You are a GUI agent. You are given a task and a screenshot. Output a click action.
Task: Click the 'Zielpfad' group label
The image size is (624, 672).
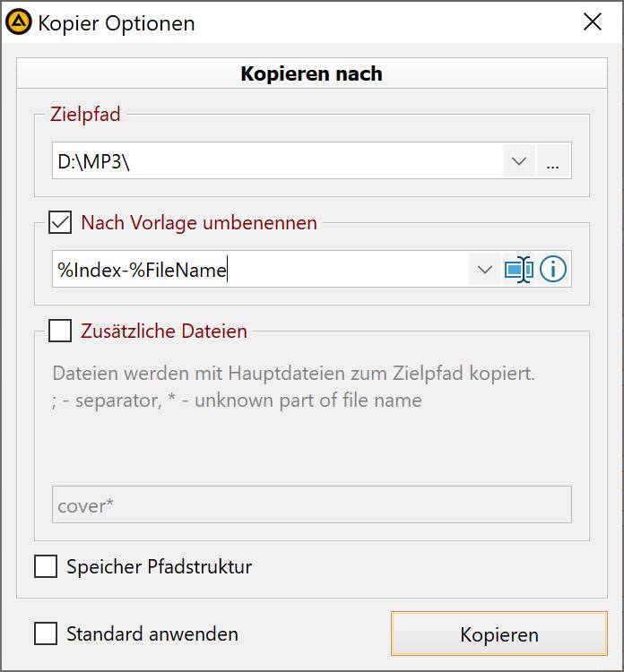coord(85,114)
